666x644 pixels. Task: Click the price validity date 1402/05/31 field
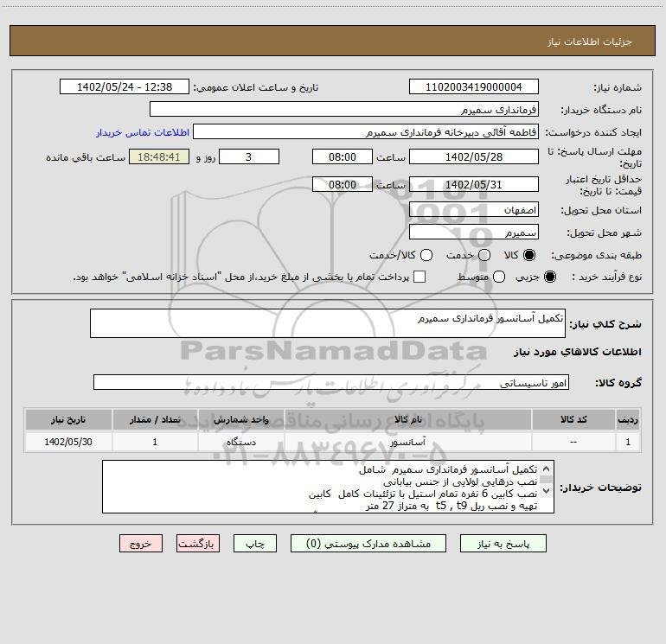click(474, 184)
